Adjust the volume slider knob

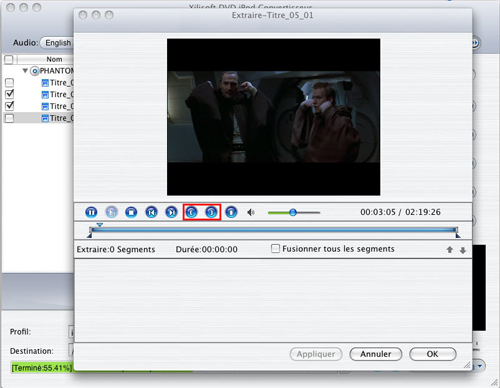(293, 212)
